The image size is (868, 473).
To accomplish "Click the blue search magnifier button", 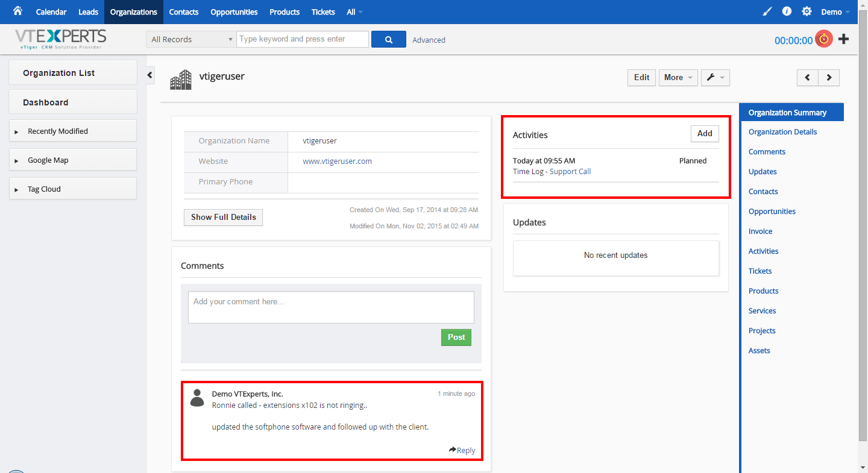I will click(389, 39).
